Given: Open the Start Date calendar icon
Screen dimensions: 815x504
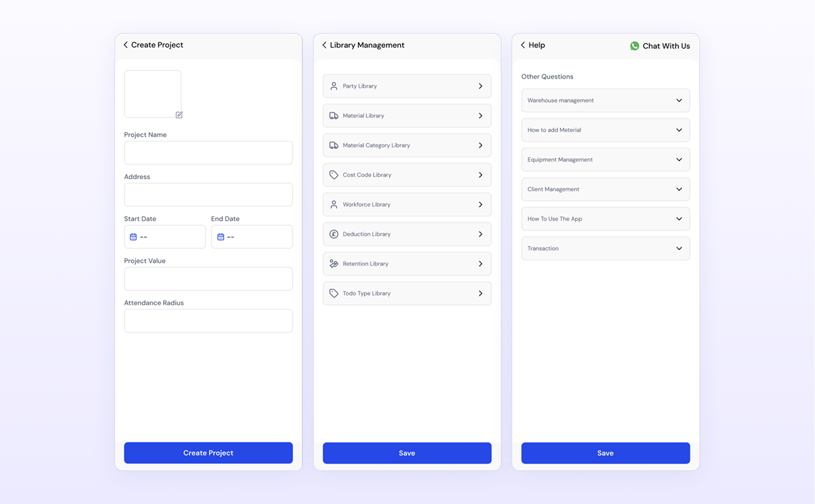Looking at the screenshot, I should click(133, 236).
